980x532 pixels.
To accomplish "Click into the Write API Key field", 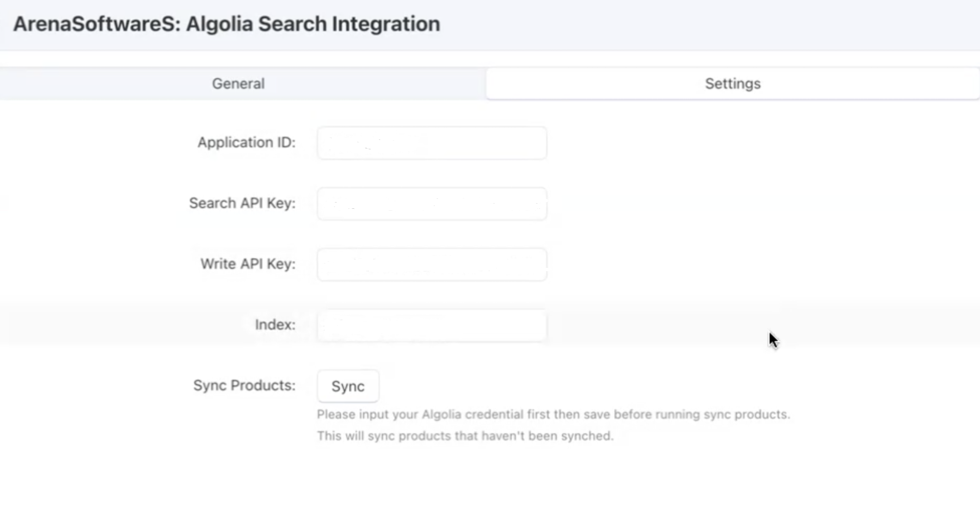I will coord(432,265).
